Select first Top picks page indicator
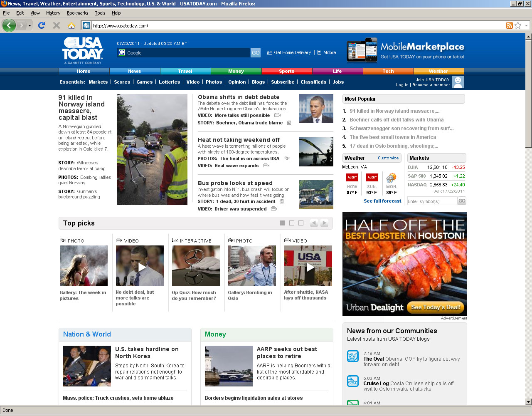The height and width of the screenshot is (416, 532). point(283,223)
